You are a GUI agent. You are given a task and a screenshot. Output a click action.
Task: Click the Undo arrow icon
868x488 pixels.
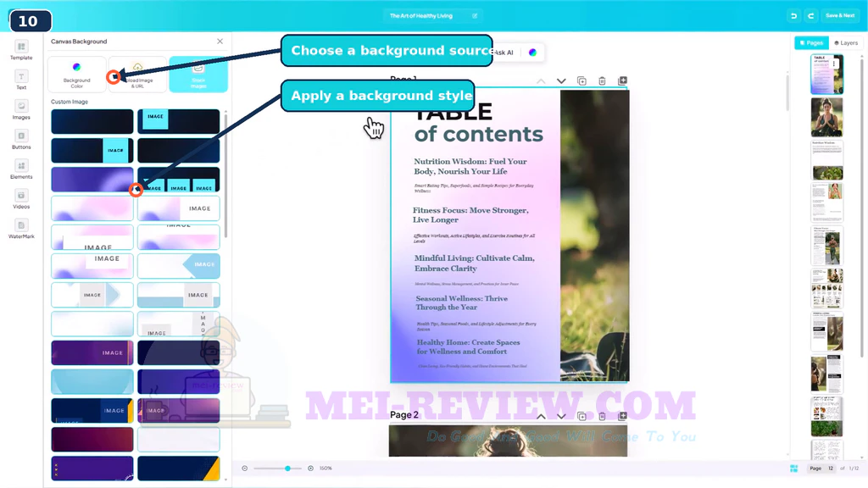point(793,16)
